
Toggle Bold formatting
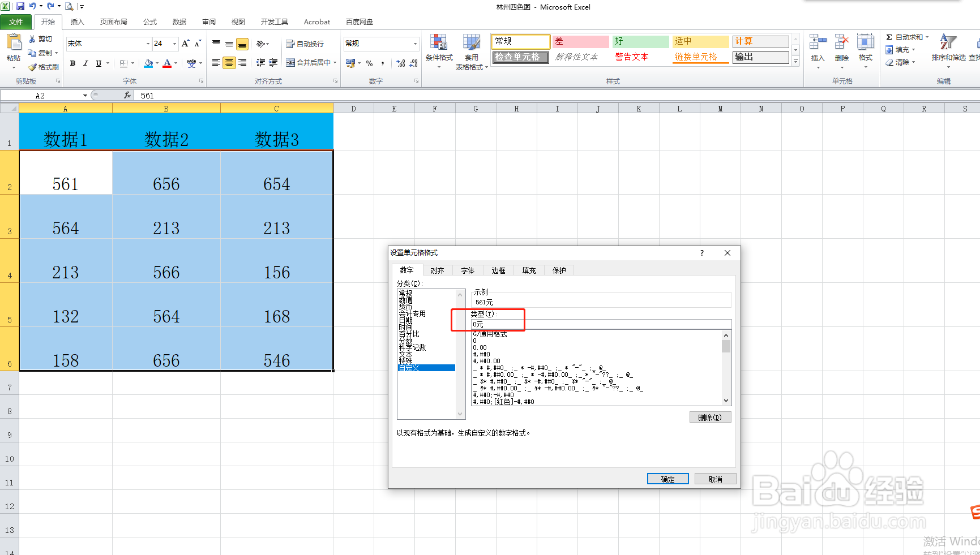[72, 63]
